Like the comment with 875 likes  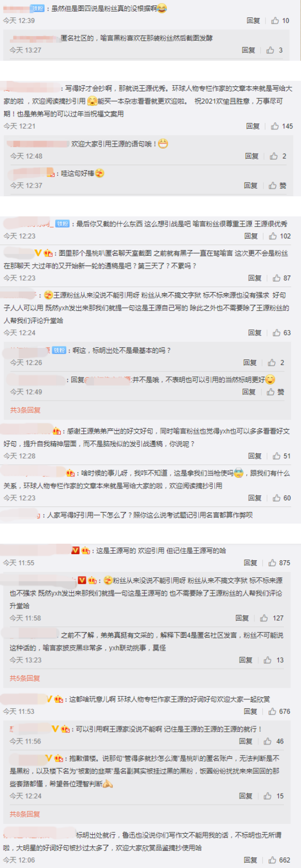point(272,563)
